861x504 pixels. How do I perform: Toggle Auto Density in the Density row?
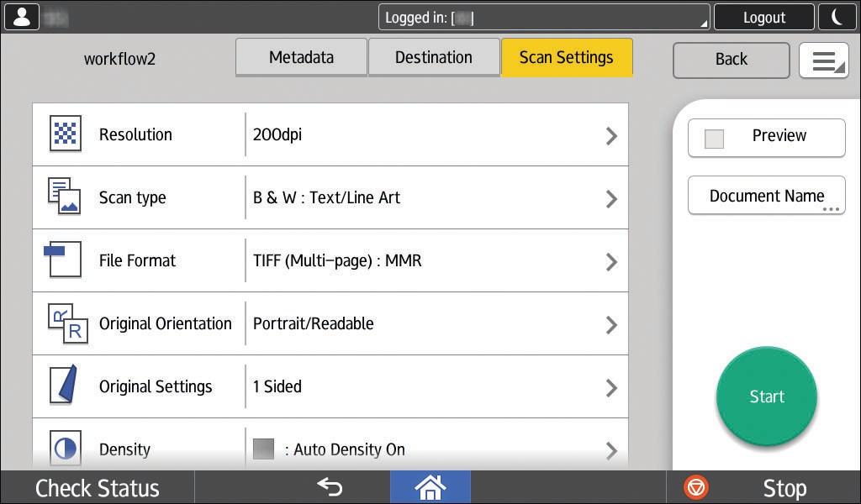(263, 449)
